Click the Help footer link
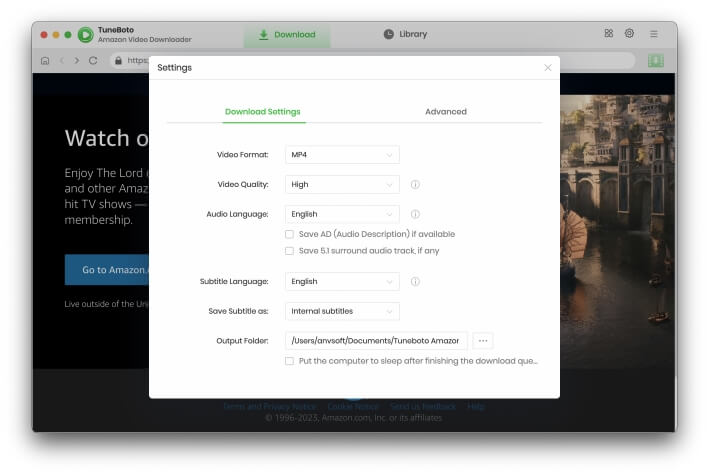The height and width of the screenshot is (475, 709). click(x=476, y=407)
